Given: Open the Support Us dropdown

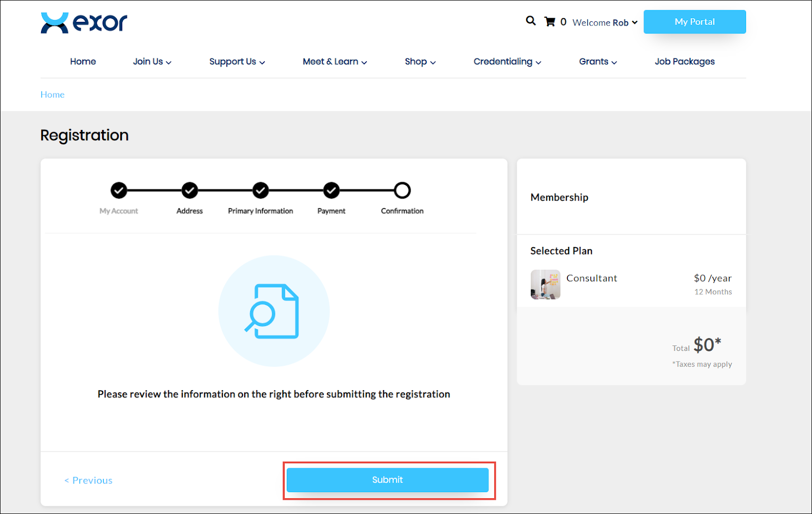Looking at the screenshot, I should [237, 61].
